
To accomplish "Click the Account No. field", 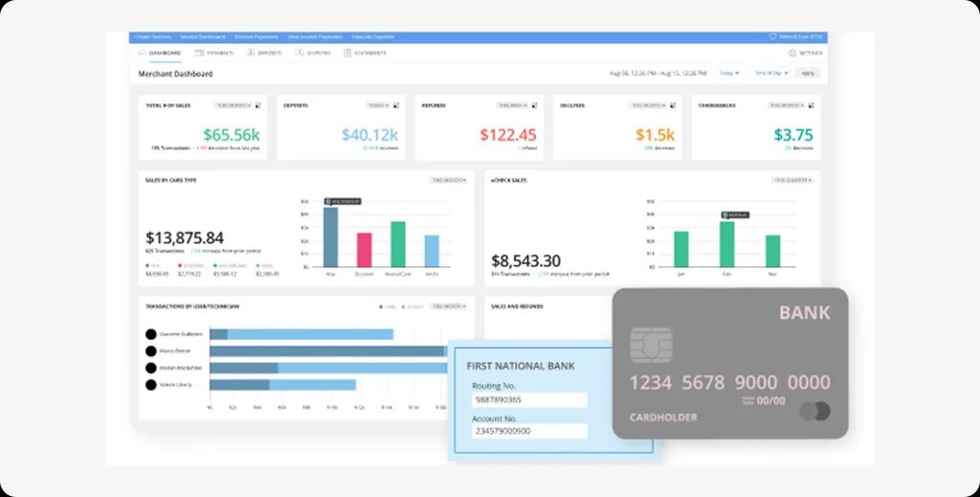I will coord(529,431).
